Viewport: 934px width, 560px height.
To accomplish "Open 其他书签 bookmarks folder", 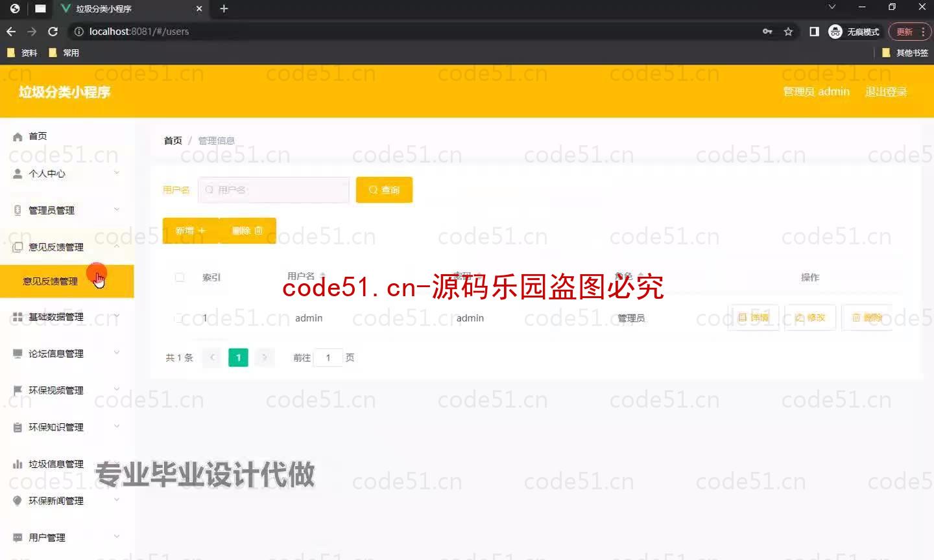I will click(905, 52).
